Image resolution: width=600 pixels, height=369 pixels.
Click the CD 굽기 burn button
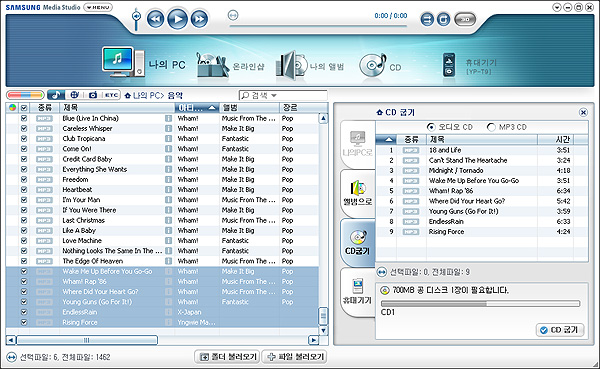(560, 330)
